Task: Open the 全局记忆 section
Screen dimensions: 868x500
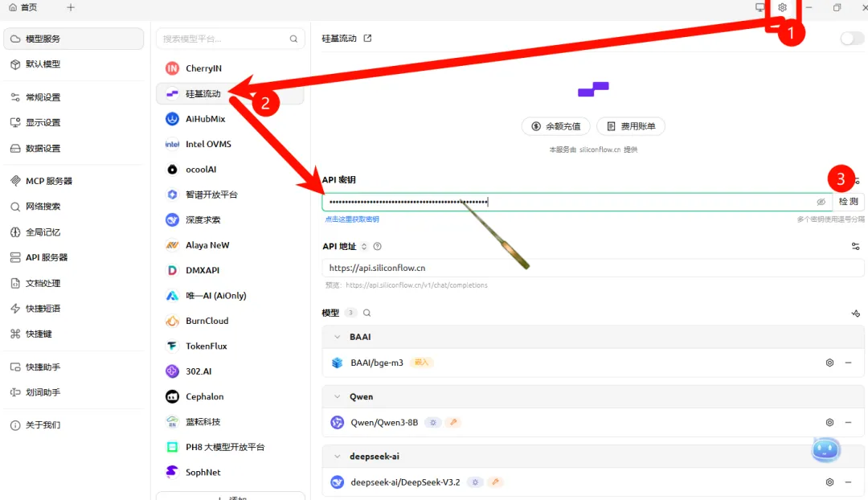Action: (x=74, y=232)
